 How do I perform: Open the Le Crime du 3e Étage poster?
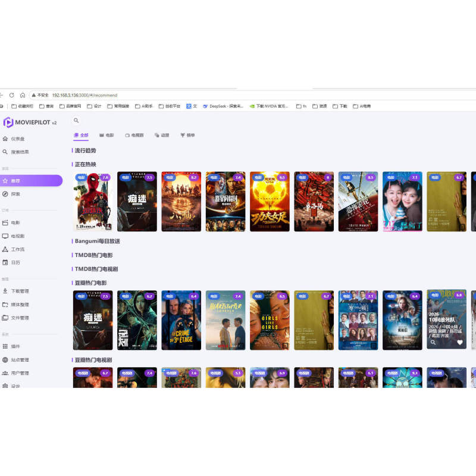181,320
